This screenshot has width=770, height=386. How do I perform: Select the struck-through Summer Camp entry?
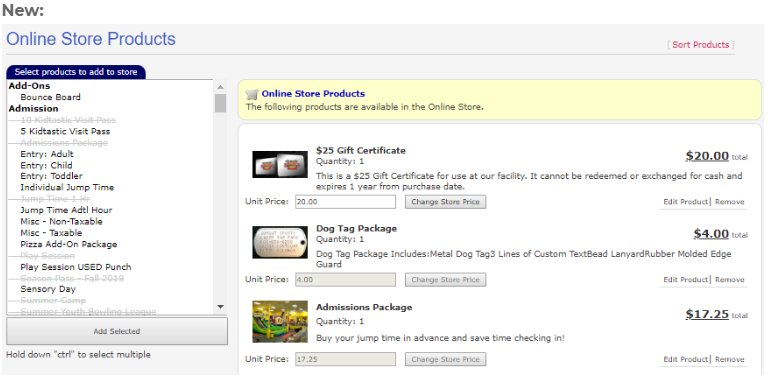53,300
